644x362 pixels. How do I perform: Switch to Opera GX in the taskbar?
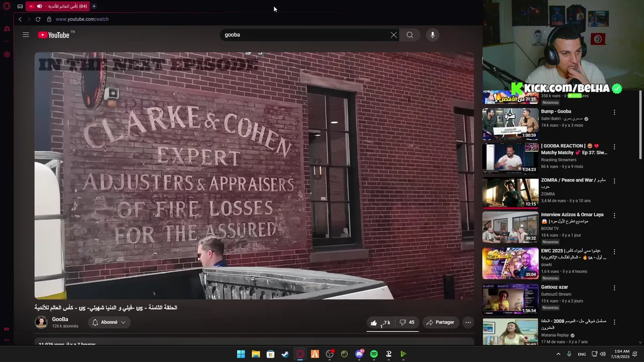pos(300,354)
